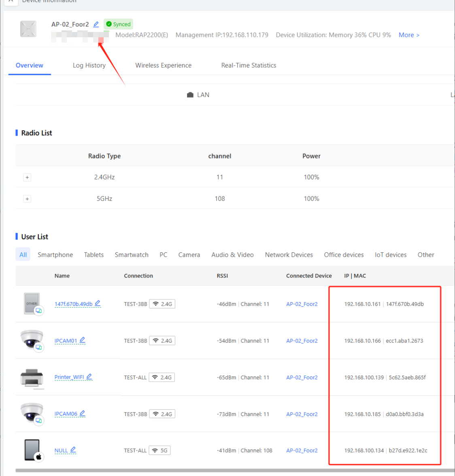Switch to the Log History tab

89,66
